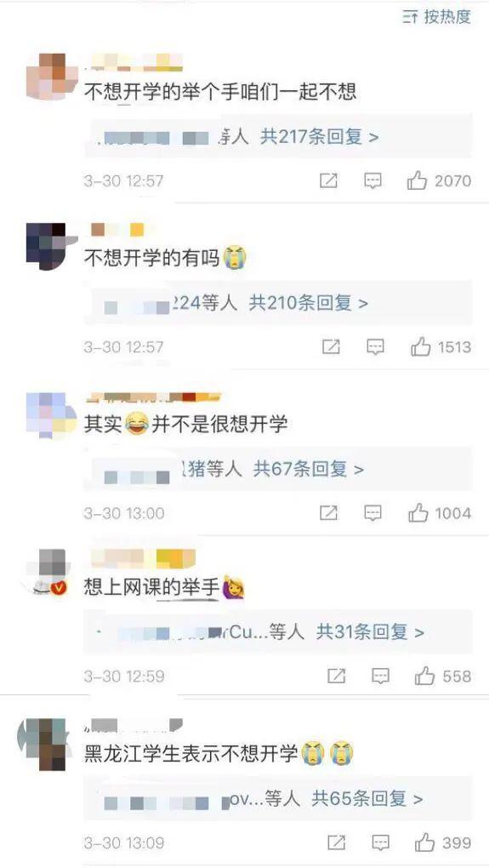Open reply icon on 不想开学的有吗 comment

pyautogui.click(x=376, y=347)
